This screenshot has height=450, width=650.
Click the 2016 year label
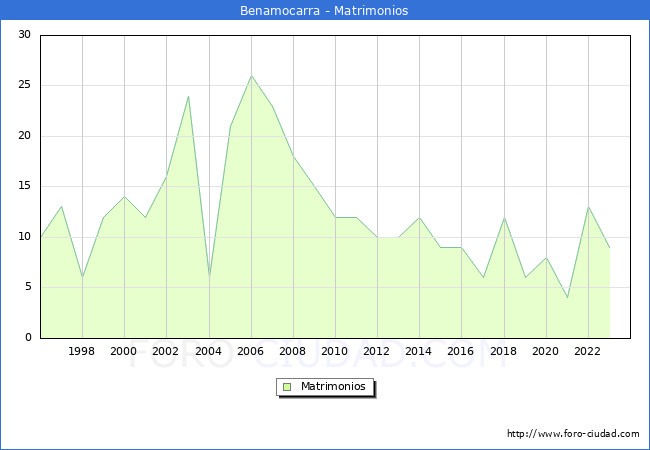pyautogui.click(x=461, y=352)
